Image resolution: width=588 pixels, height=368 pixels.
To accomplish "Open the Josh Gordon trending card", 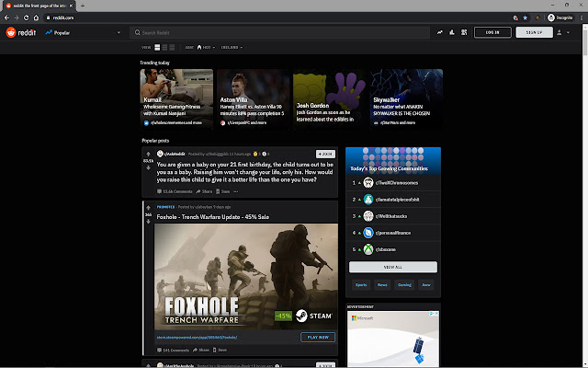I will 330,99.
